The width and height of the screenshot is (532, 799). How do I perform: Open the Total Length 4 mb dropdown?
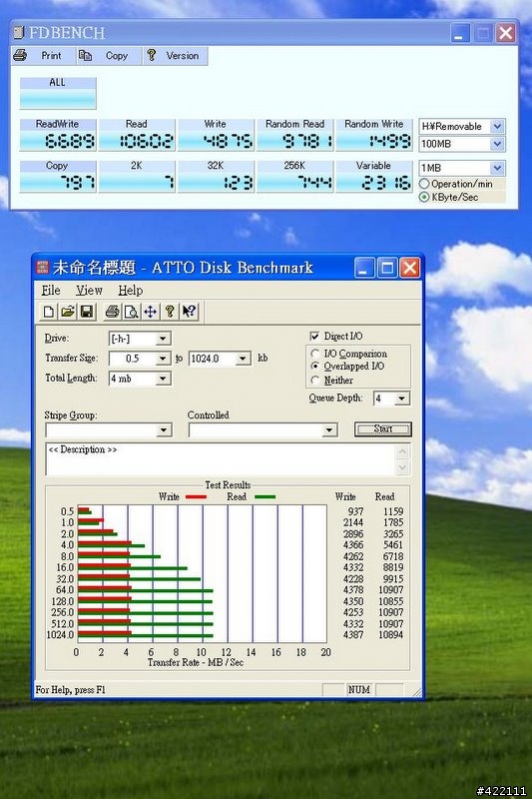[163, 379]
